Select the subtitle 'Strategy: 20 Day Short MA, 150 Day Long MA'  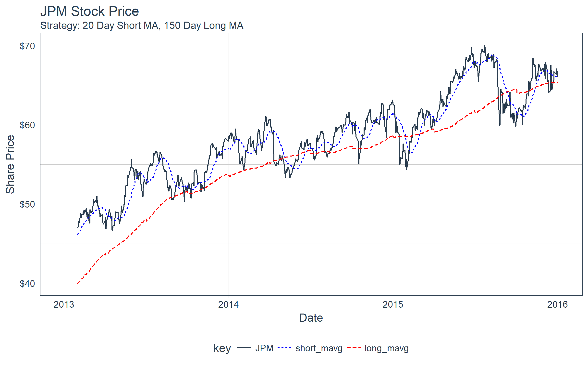pyautogui.click(x=142, y=26)
